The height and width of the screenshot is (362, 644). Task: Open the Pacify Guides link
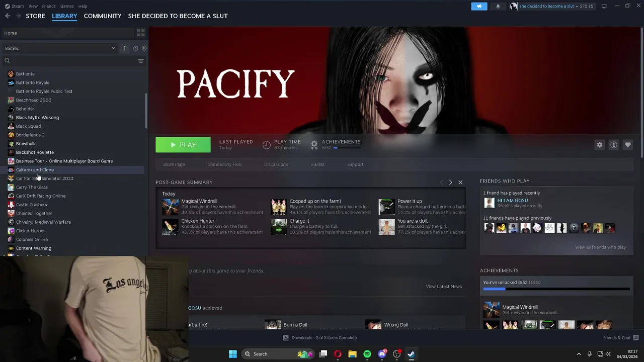click(317, 164)
